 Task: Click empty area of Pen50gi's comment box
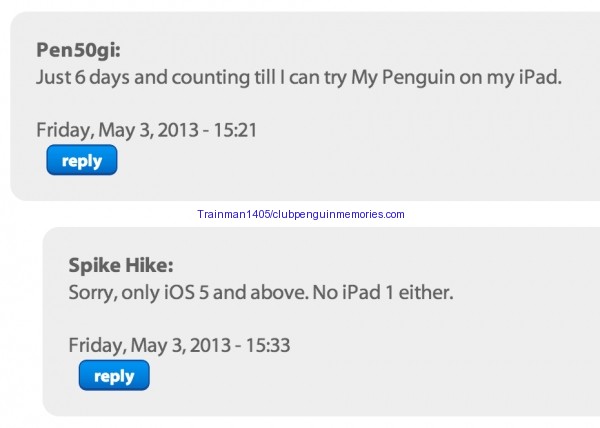tap(400, 150)
